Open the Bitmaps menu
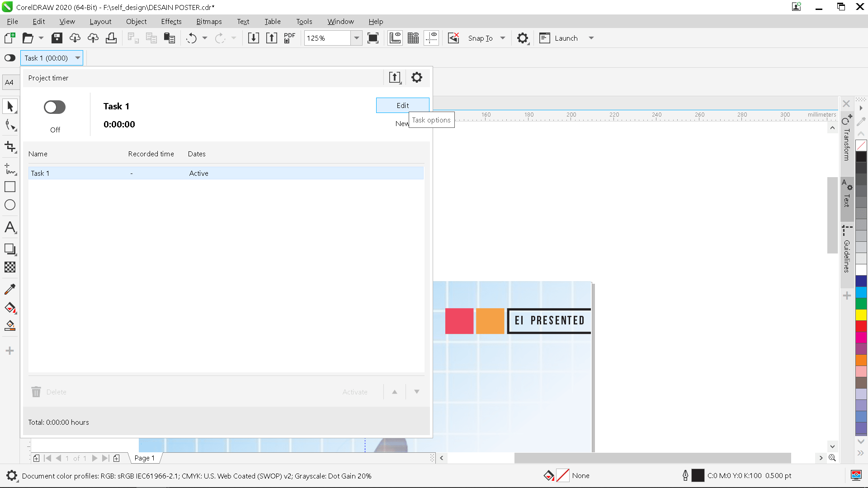The width and height of the screenshot is (868, 488). click(x=209, y=21)
